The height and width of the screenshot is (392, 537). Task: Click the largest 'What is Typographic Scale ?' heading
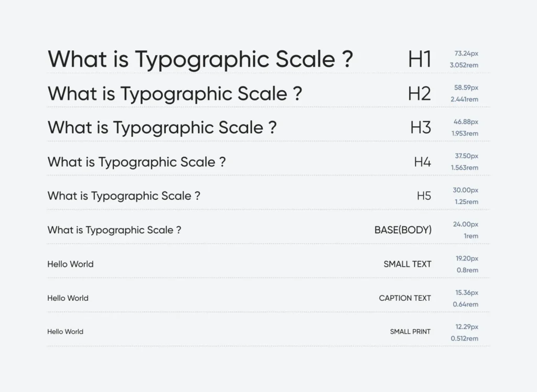point(201,59)
